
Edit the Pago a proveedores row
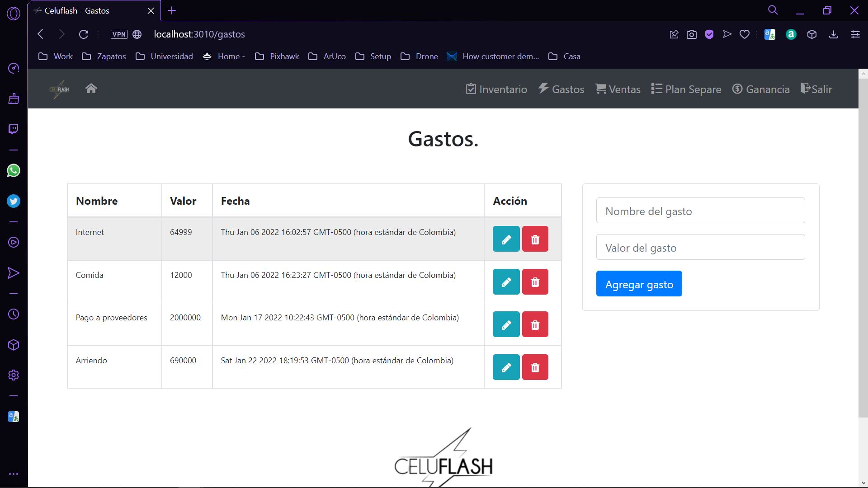[506, 324]
